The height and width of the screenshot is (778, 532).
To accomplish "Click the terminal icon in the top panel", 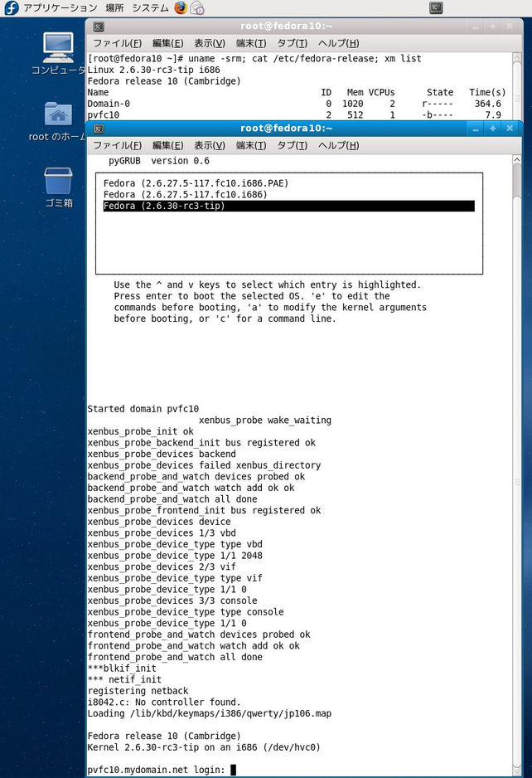I will (x=437, y=7).
